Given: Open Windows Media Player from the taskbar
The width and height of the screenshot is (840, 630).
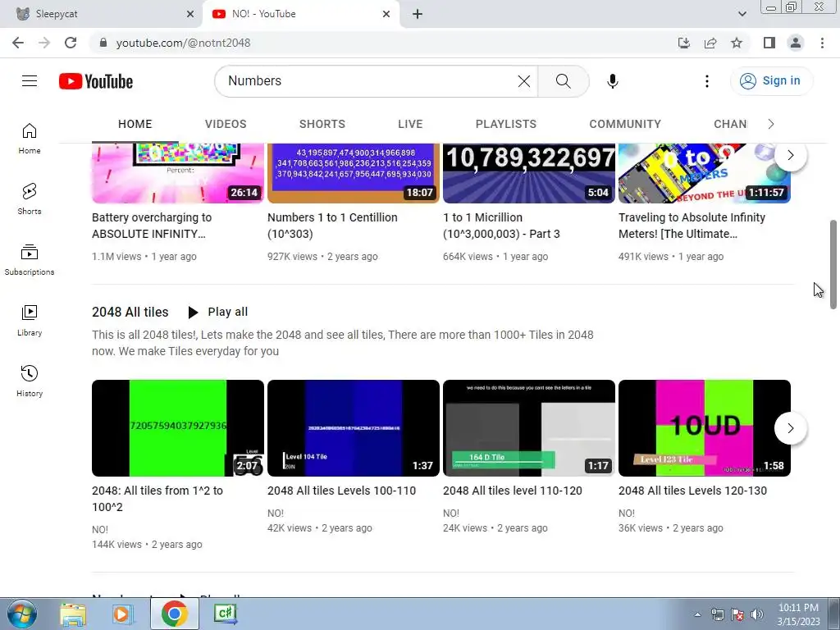Looking at the screenshot, I should click(123, 614).
